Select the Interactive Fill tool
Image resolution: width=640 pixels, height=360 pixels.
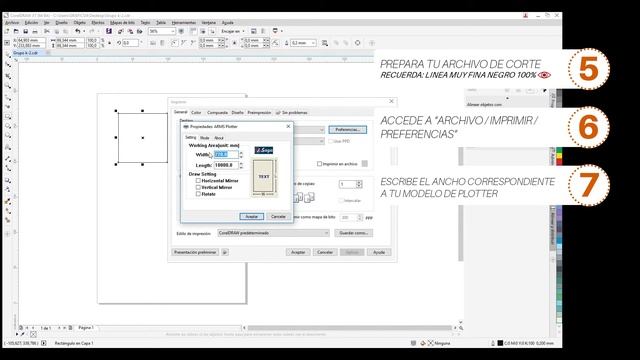pos(8,211)
